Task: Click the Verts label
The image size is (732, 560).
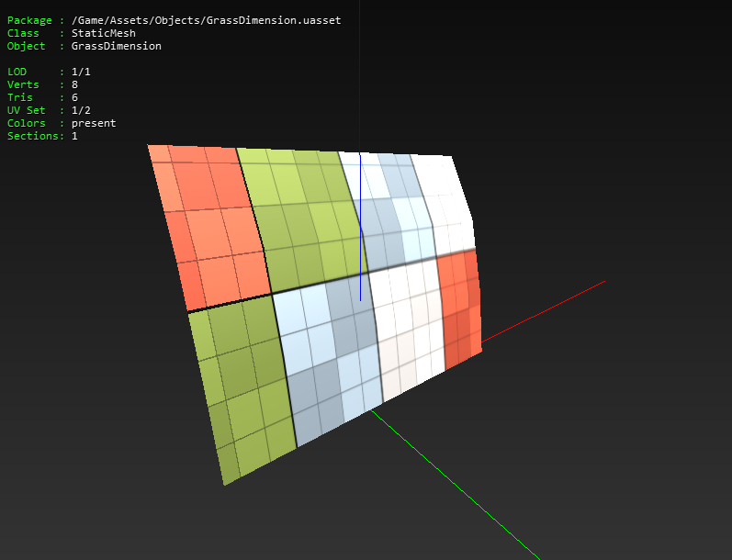Action: pos(23,84)
